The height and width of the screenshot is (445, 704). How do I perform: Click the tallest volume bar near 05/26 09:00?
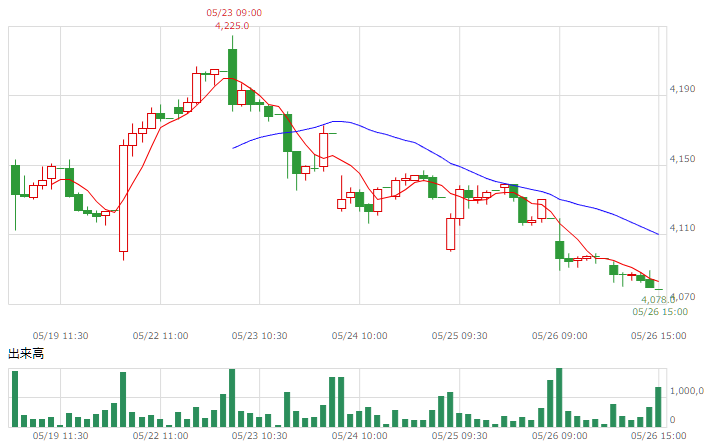pos(559,397)
